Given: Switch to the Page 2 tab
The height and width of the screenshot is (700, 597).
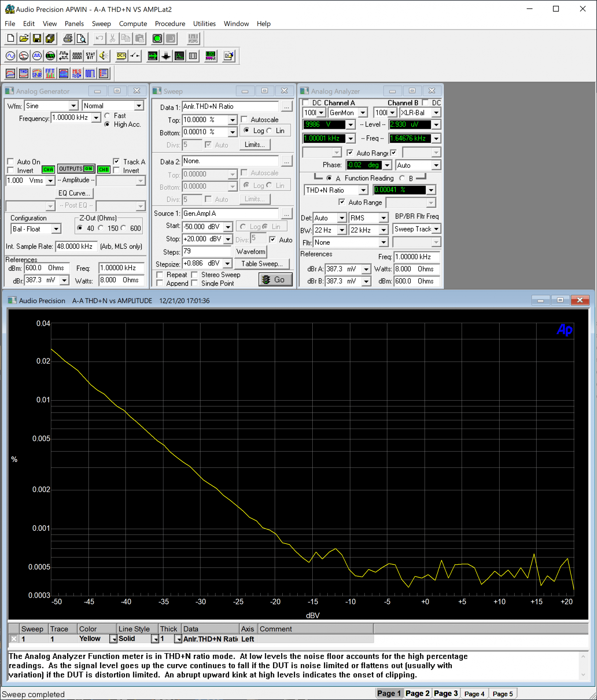Looking at the screenshot, I should click(417, 694).
